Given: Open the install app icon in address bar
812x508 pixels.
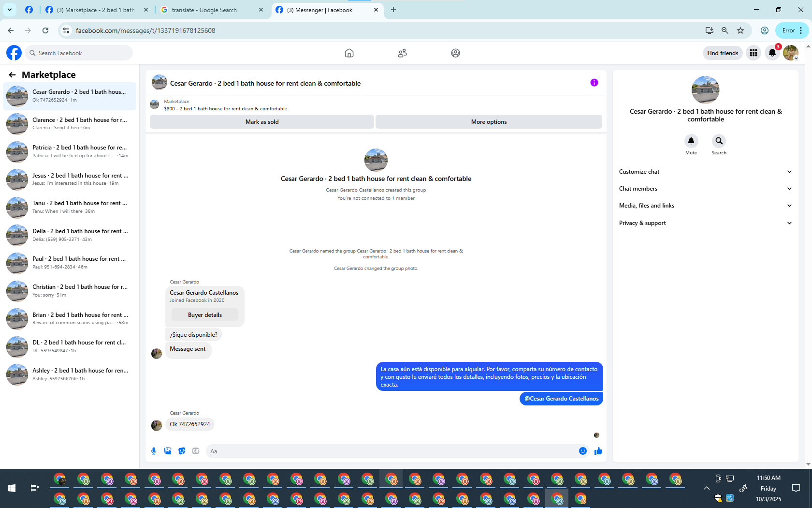Looking at the screenshot, I should 709,30.
